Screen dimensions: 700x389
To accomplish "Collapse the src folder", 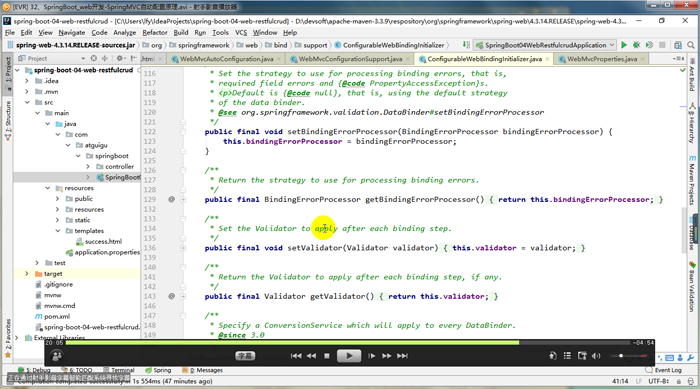I will tap(27, 102).
